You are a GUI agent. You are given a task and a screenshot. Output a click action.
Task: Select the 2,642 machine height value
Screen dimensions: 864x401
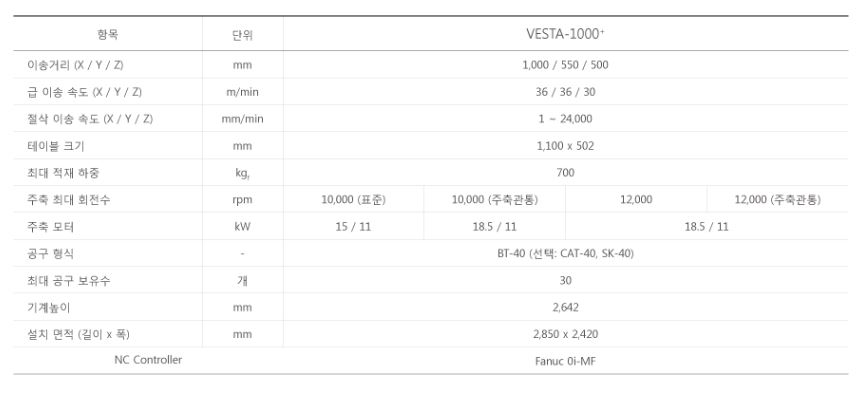pyautogui.click(x=565, y=308)
